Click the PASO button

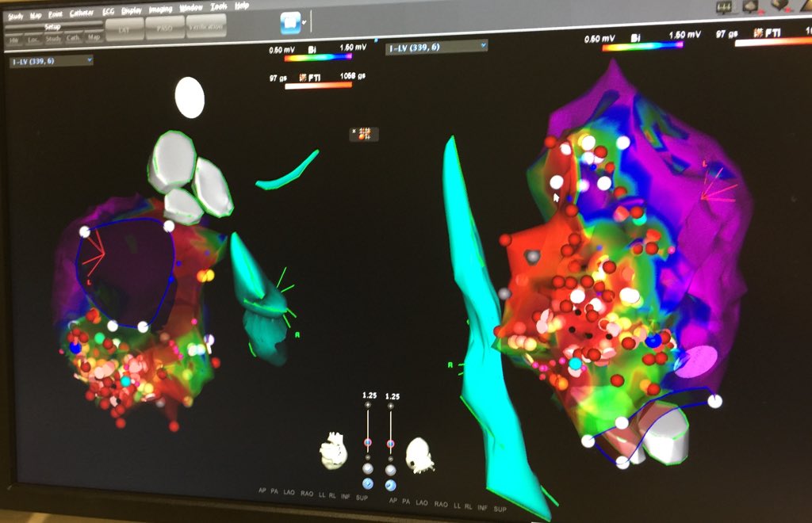pyautogui.click(x=165, y=28)
